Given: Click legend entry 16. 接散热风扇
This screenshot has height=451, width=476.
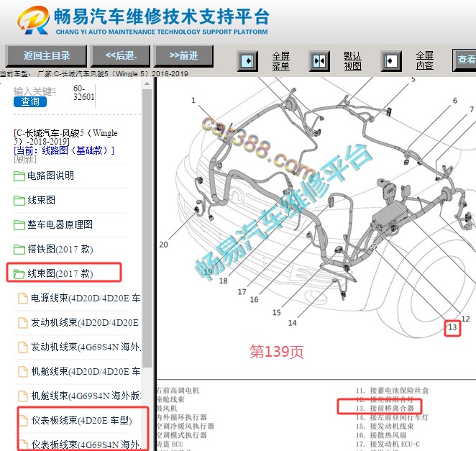Looking at the screenshot, I should 381,435.
